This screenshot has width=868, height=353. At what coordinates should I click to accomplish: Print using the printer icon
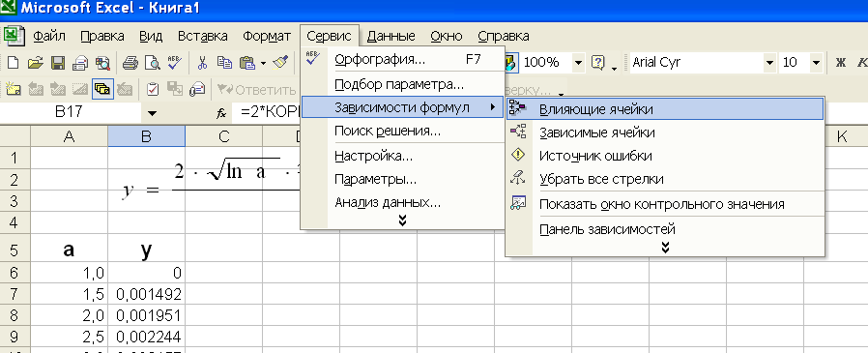pyautogui.click(x=130, y=62)
